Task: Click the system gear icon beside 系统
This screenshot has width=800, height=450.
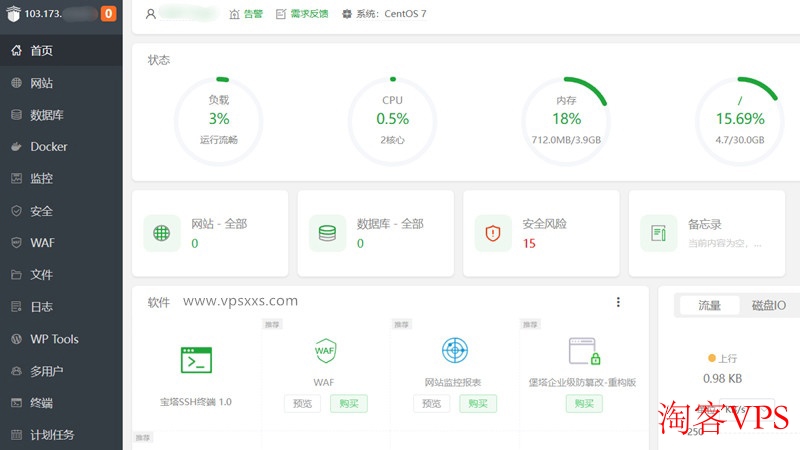Action: point(347,14)
